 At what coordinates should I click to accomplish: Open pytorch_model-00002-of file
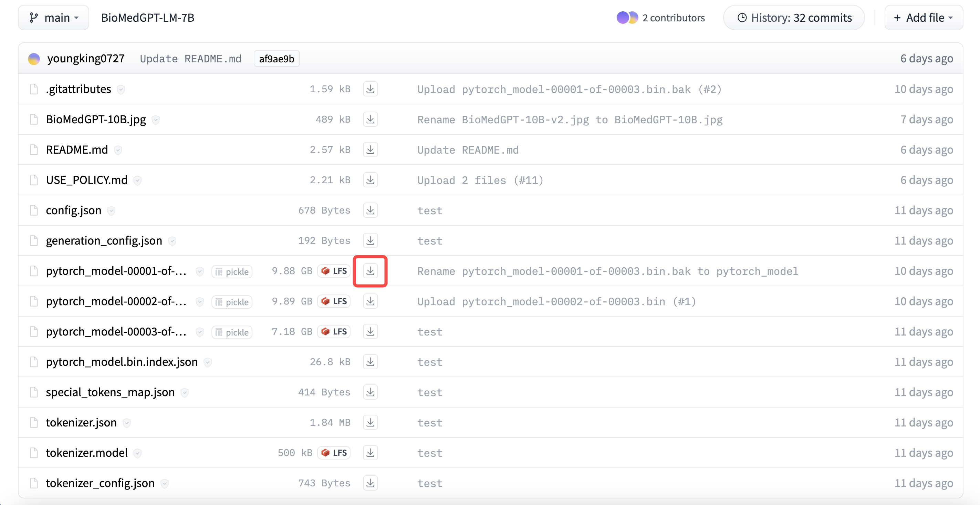click(116, 301)
